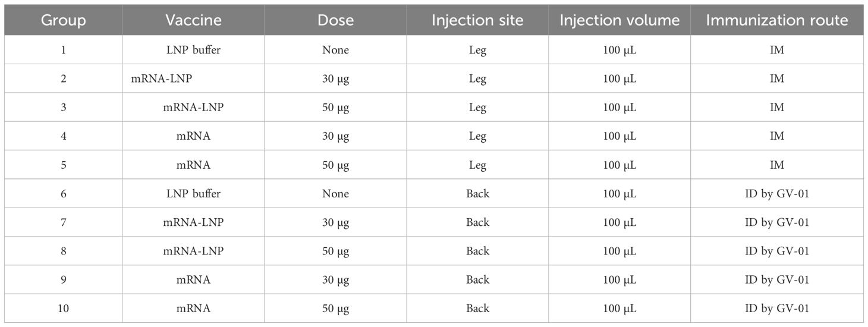Click the 30 µg dose in group 9

(335, 280)
